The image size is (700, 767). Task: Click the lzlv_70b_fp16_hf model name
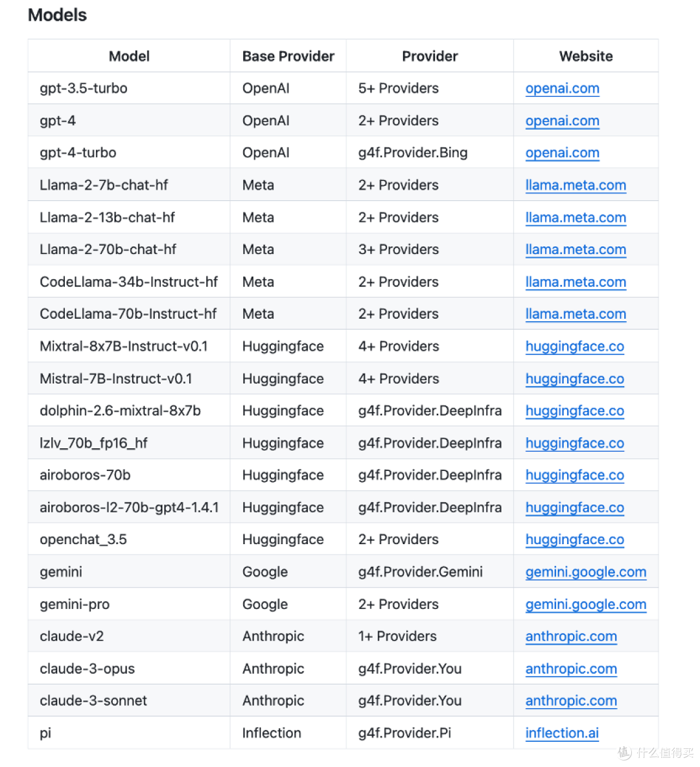tap(93, 443)
